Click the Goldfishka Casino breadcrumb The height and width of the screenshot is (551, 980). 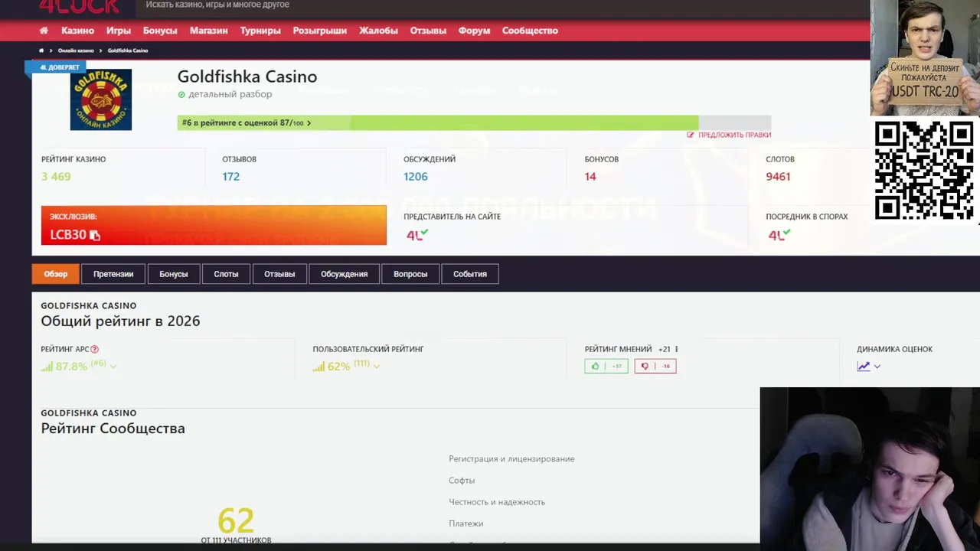[x=128, y=51]
